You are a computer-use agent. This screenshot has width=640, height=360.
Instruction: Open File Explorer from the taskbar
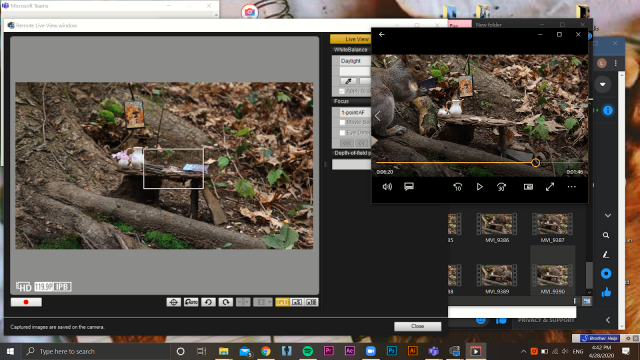point(223,351)
